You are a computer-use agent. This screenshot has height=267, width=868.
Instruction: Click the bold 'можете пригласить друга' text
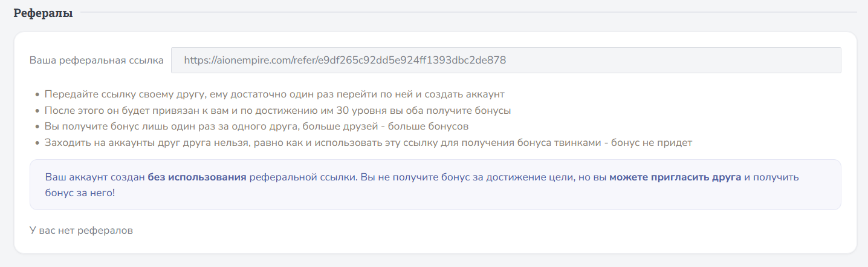(675, 177)
